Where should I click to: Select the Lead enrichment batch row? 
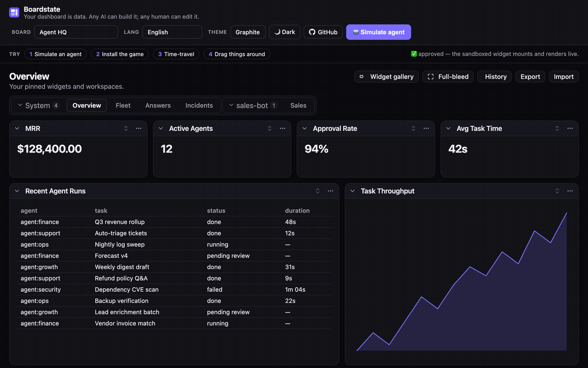pyautogui.click(x=174, y=312)
